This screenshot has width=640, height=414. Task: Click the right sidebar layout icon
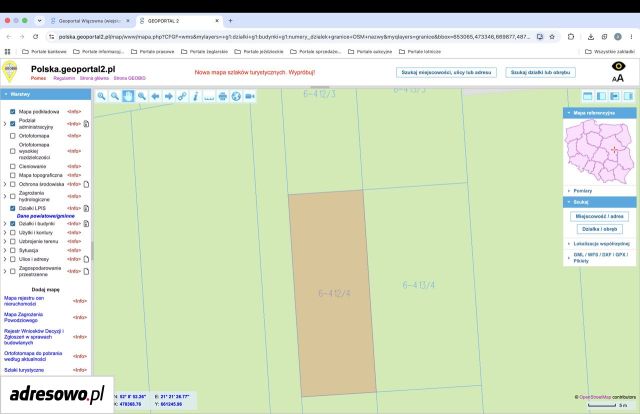[628, 96]
